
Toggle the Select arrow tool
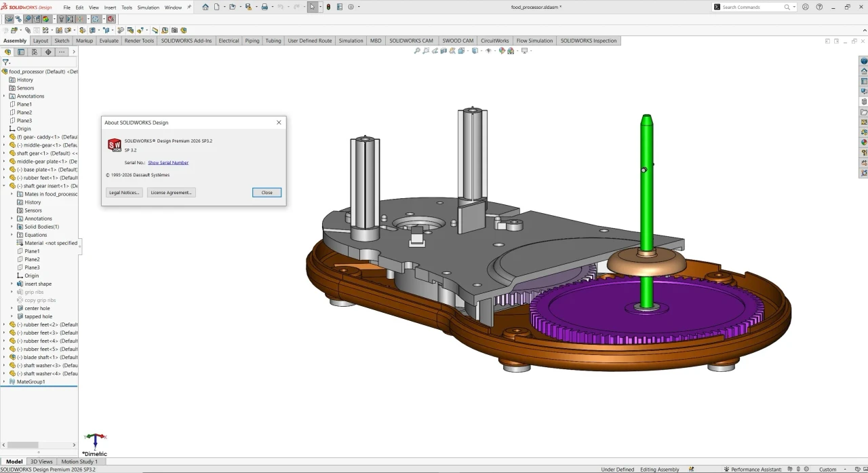tap(312, 7)
